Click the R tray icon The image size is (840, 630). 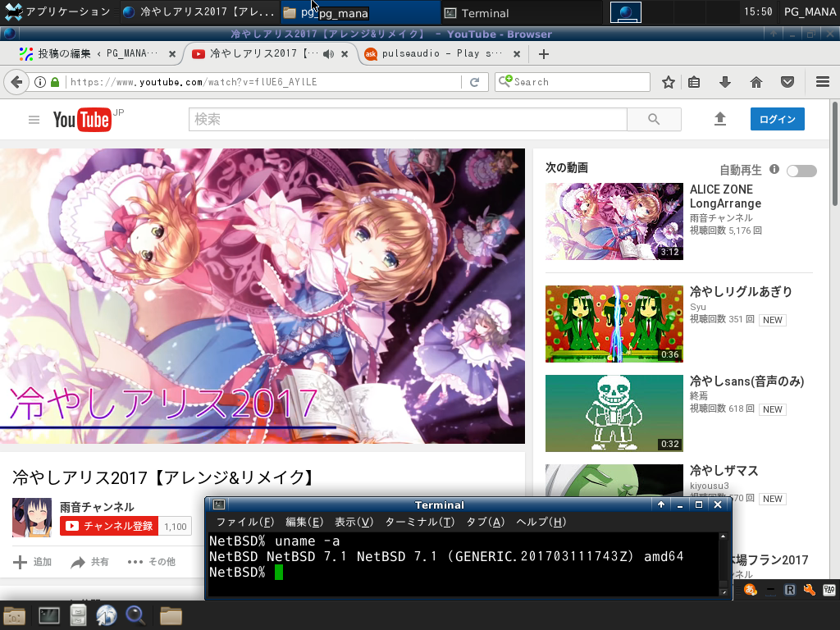pos(790,590)
